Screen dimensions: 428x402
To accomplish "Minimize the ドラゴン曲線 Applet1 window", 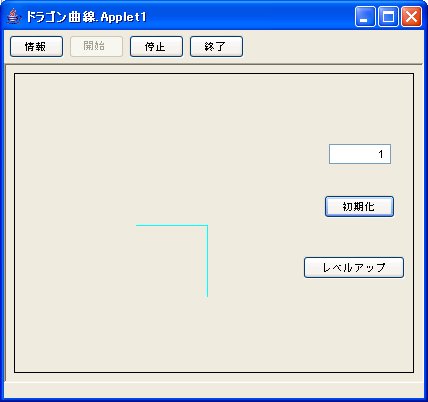I will pyautogui.click(x=365, y=17).
